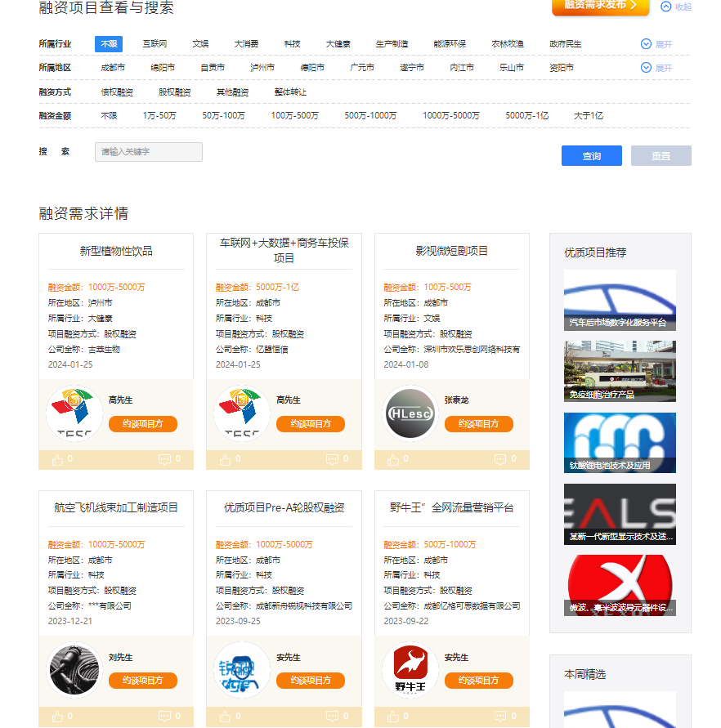Click the 查询 button
The height and width of the screenshot is (728, 721).
tap(591, 156)
